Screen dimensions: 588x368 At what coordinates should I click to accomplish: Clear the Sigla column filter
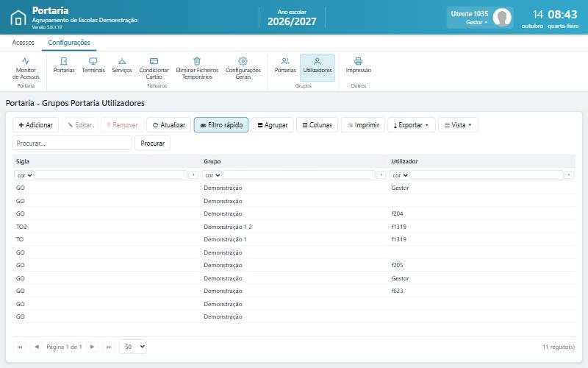[x=193, y=175]
